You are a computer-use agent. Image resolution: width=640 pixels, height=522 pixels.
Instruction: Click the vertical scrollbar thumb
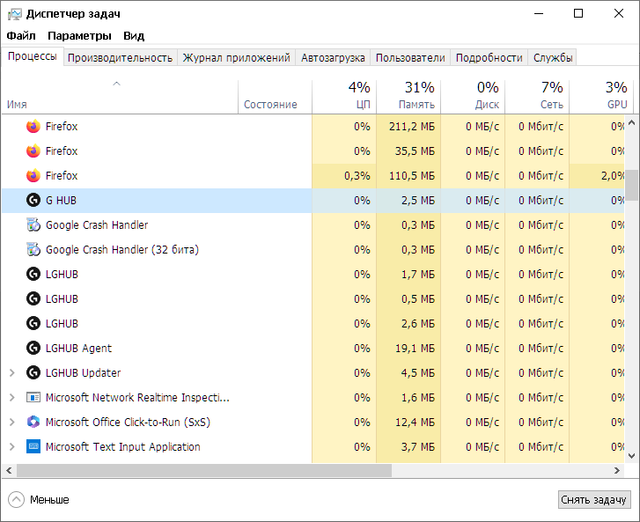tap(631, 185)
